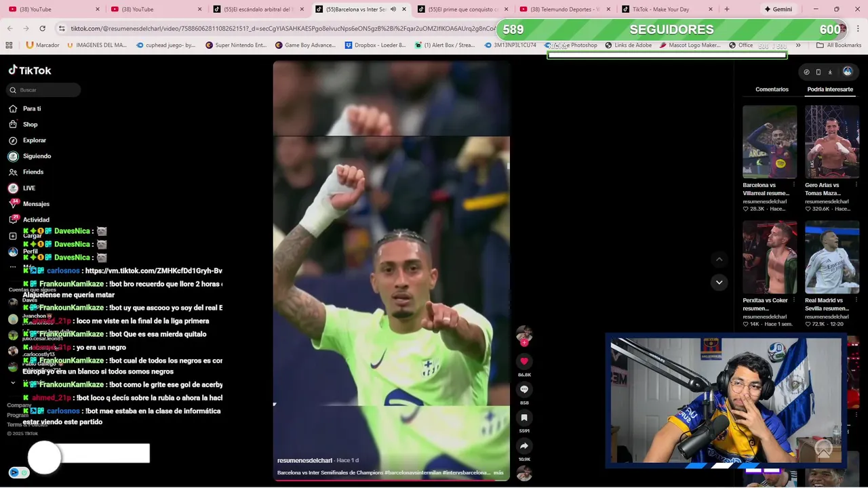Viewport: 868px width, 488px height.
Task: Click the tiktok.com address bar
Action: tap(281, 28)
